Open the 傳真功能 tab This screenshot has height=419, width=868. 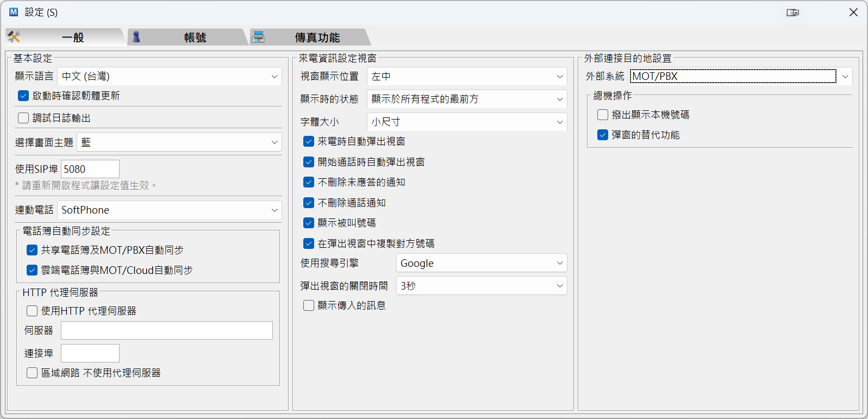click(317, 37)
